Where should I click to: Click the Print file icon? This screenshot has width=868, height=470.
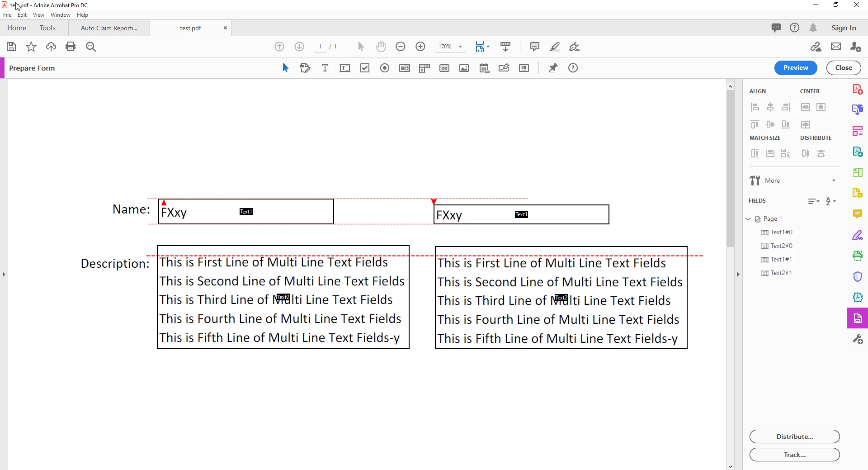[71, 47]
